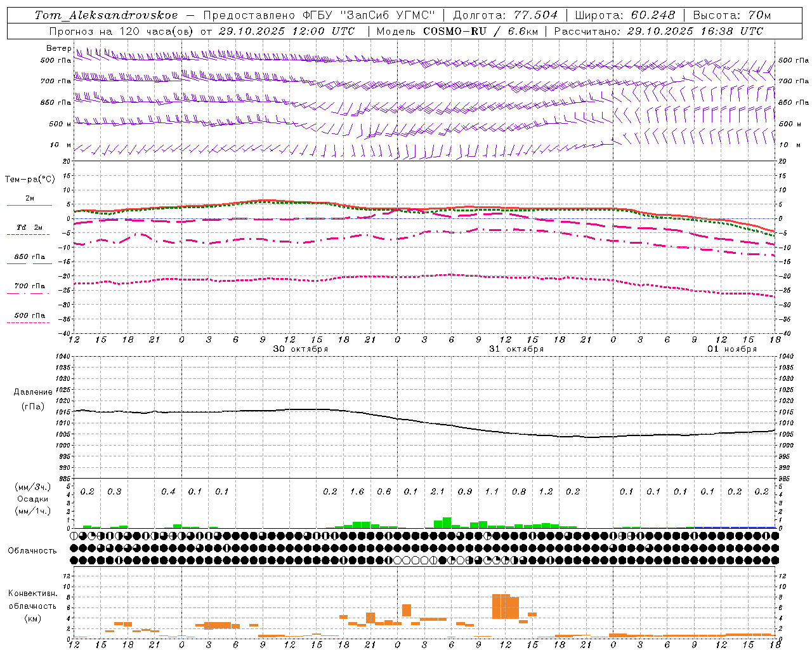
Task: Click the 0.4 precipitation total value
Action: (168, 492)
